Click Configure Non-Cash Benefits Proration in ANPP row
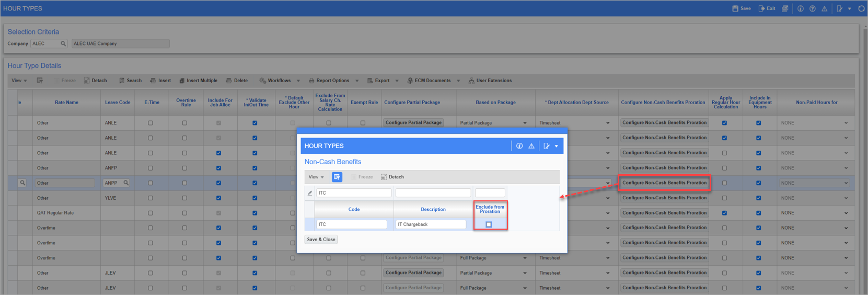The height and width of the screenshot is (295, 868). [664, 183]
